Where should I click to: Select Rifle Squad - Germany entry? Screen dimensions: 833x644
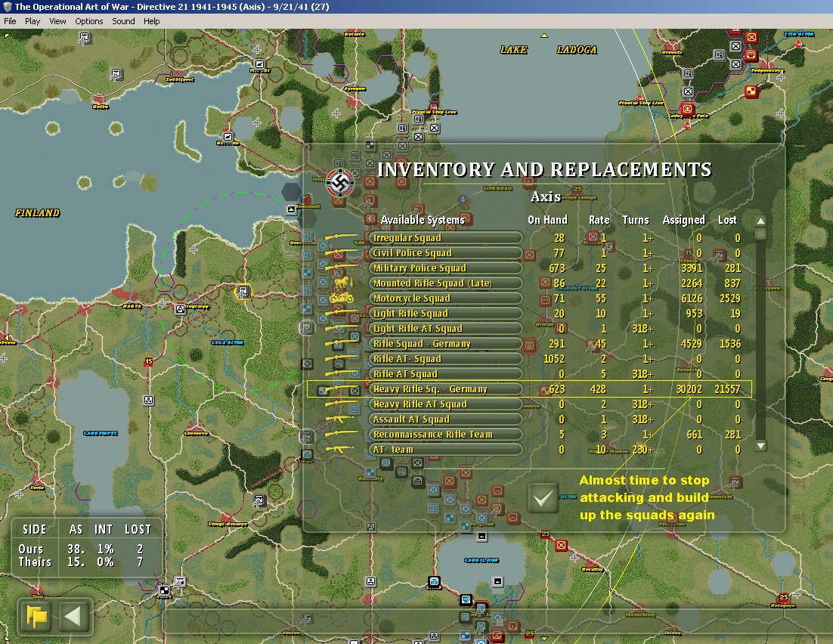pyautogui.click(x=445, y=344)
